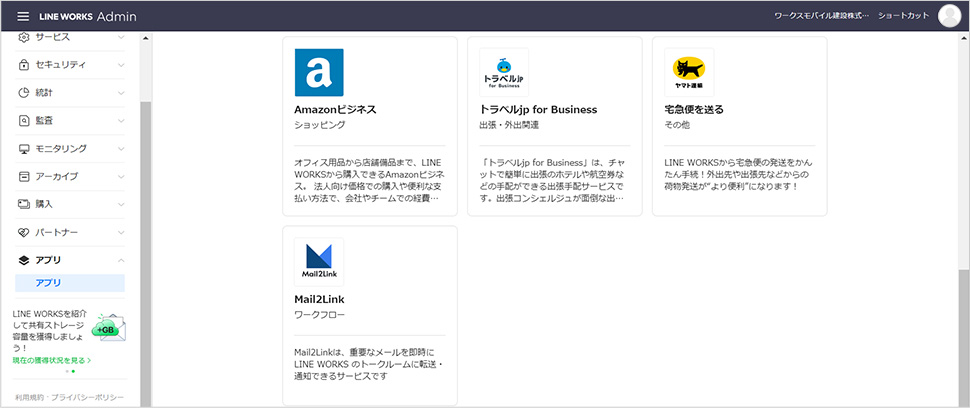
Task: Click the 購入 card icon
Action: (24, 204)
